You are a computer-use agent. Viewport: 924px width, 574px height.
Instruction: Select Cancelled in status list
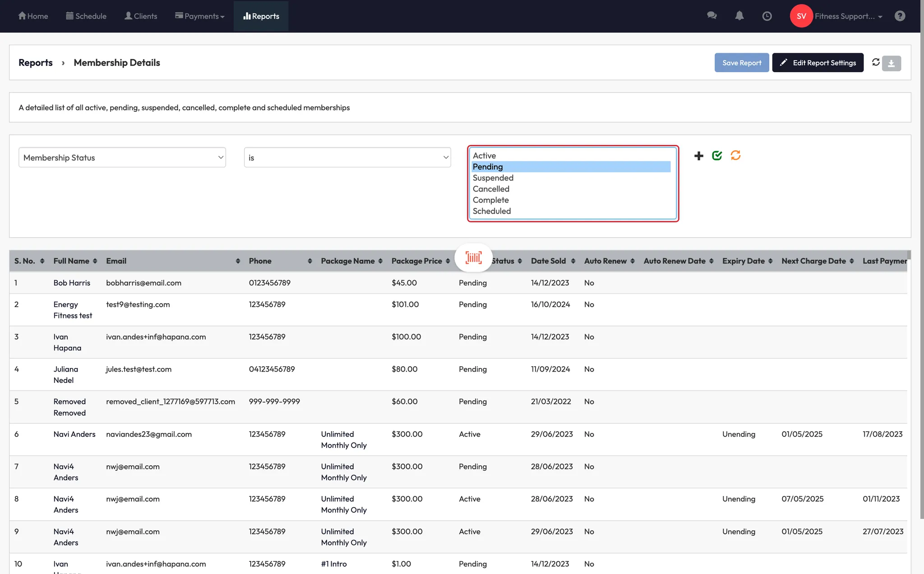pyautogui.click(x=491, y=189)
